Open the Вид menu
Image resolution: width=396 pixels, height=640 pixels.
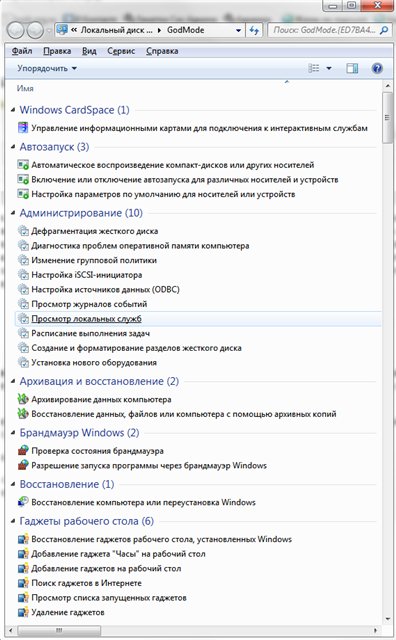89,51
